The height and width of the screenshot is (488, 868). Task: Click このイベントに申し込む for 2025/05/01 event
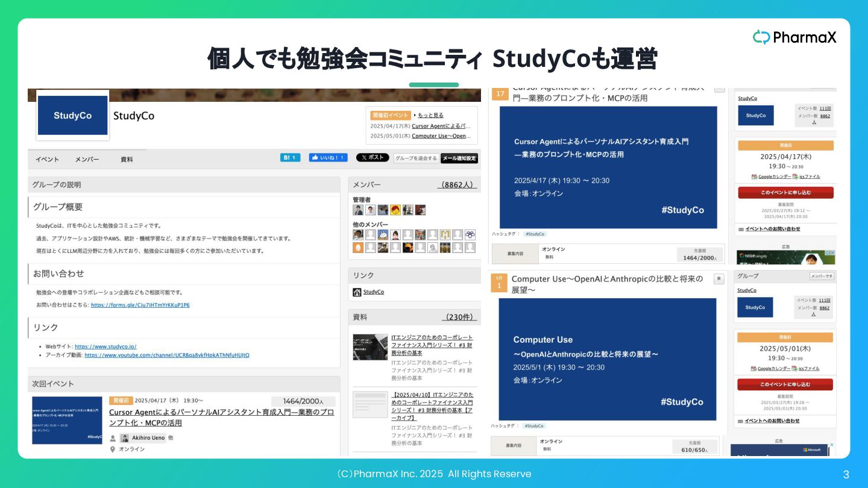pos(785,384)
